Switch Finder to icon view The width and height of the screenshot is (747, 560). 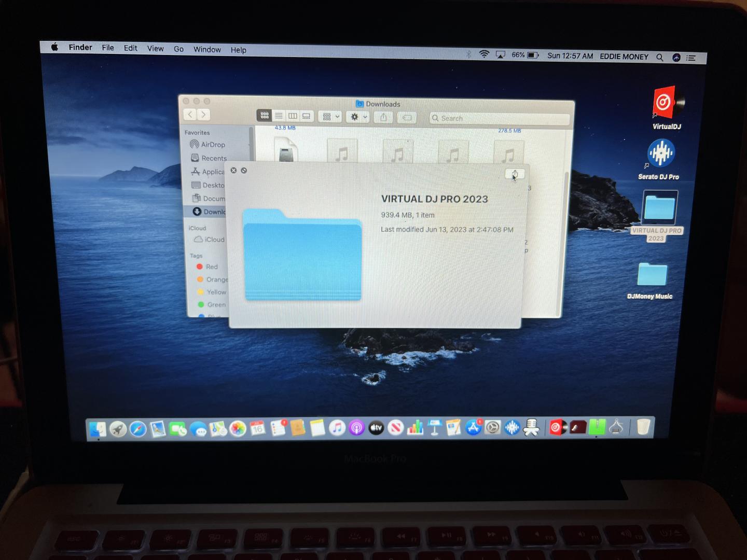pyautogui.click(x=264, y=116)
